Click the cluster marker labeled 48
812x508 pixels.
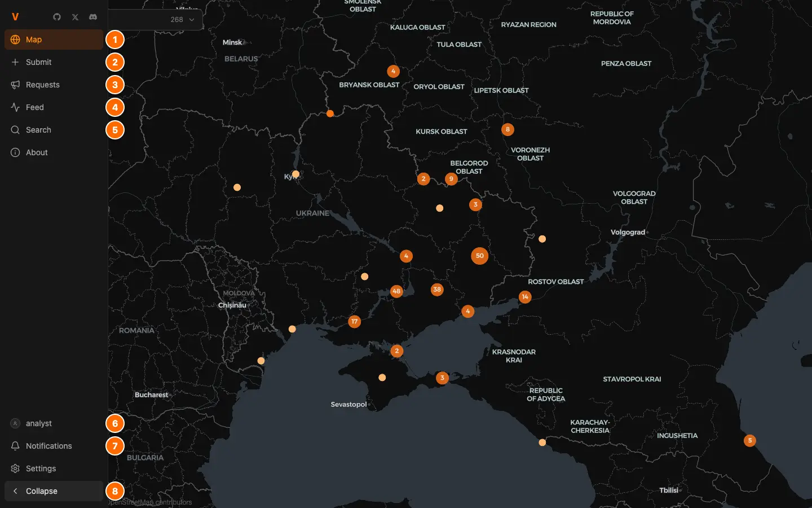397,291
